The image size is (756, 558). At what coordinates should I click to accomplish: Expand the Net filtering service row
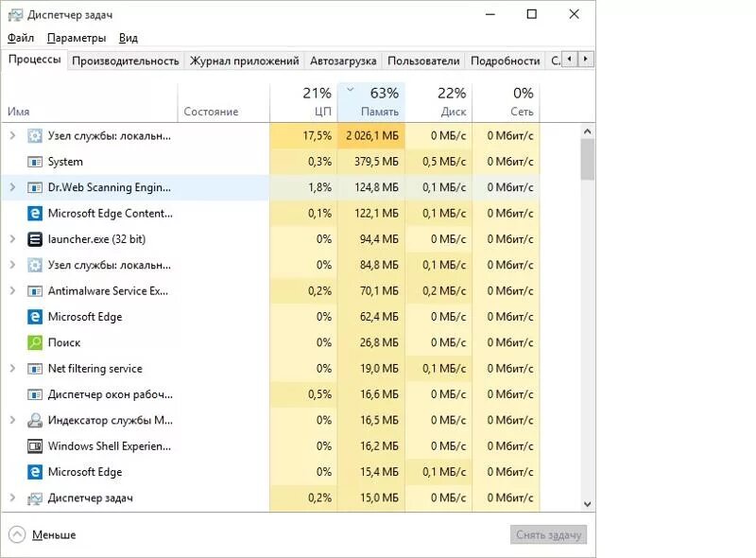[12, 369]
